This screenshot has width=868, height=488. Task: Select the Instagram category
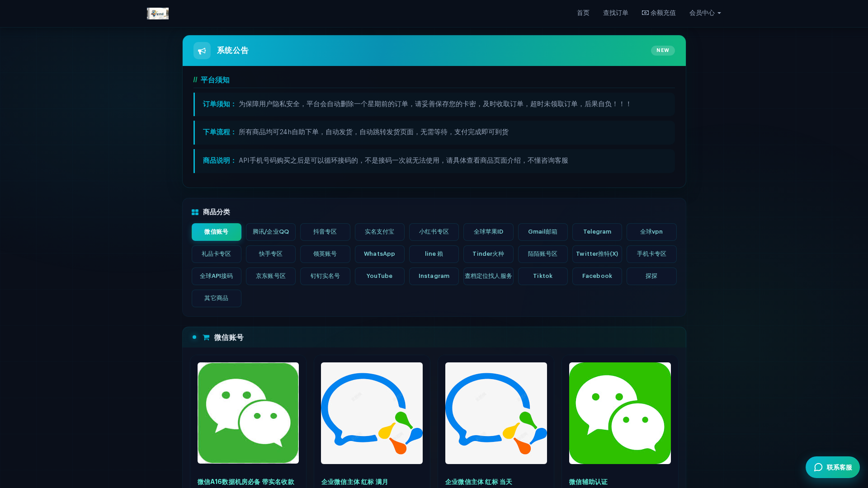pyautogui.click(x=434, y=276)
